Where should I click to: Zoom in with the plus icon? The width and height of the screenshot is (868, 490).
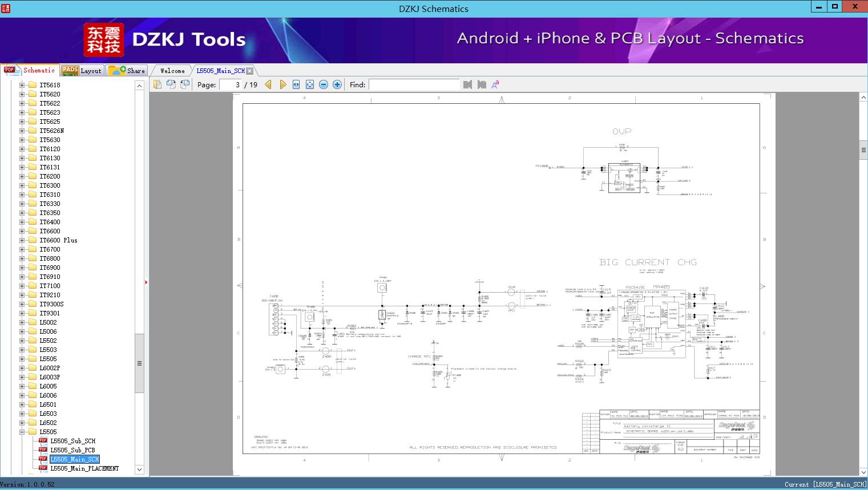coord(337,84)
